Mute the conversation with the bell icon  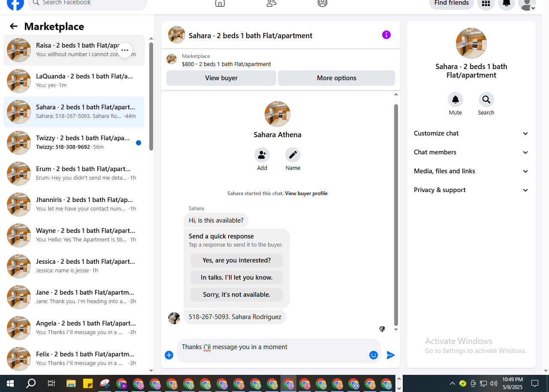[455, 100]
